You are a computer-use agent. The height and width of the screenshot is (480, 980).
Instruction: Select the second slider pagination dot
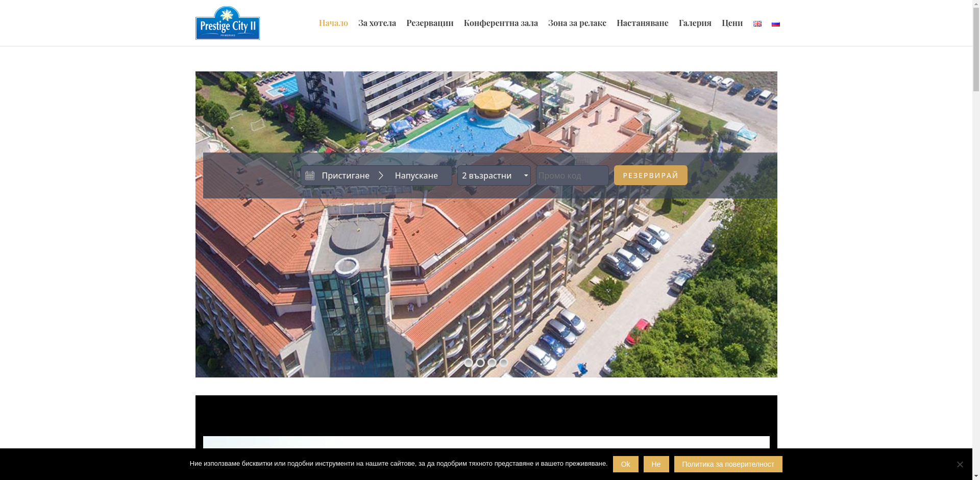480,363
